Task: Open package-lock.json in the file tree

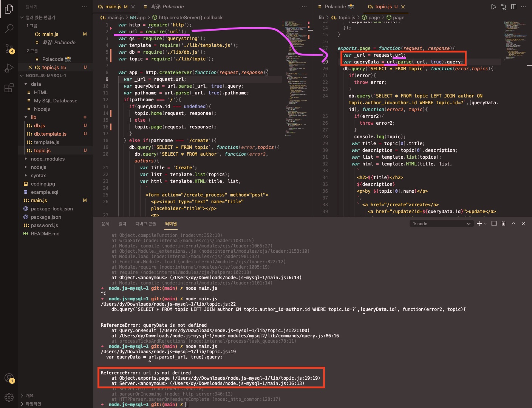Action: [56, 209]
